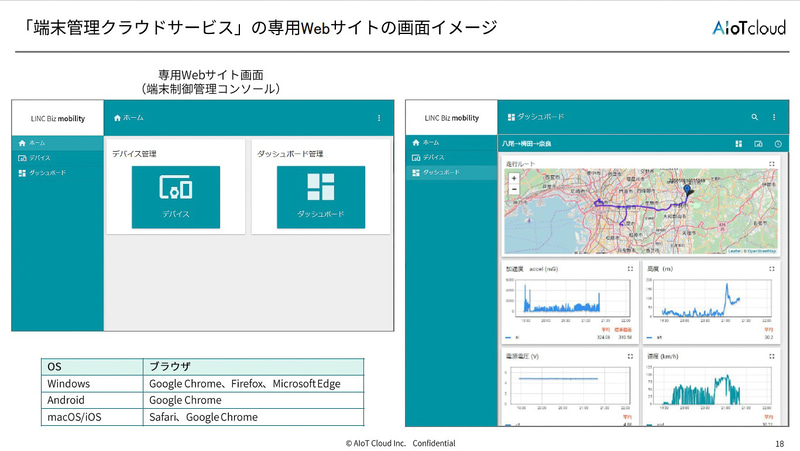Click the デバイス管理 card heading

134,154
